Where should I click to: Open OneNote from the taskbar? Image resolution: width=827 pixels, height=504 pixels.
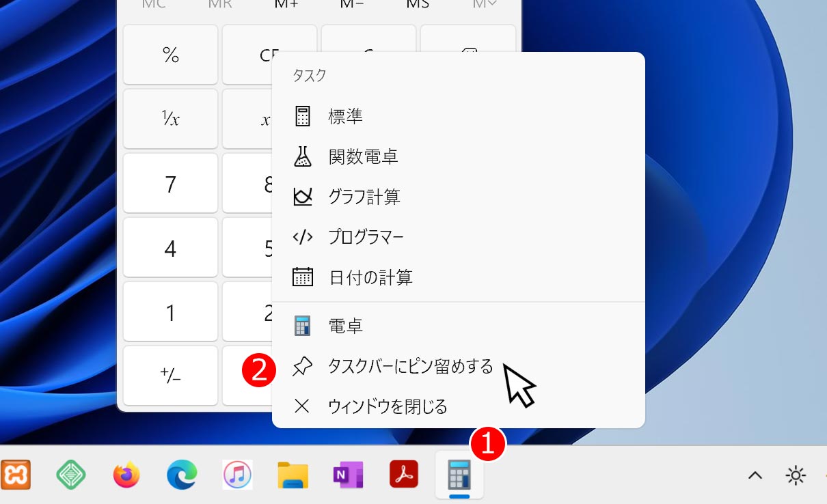coord(348,475)
